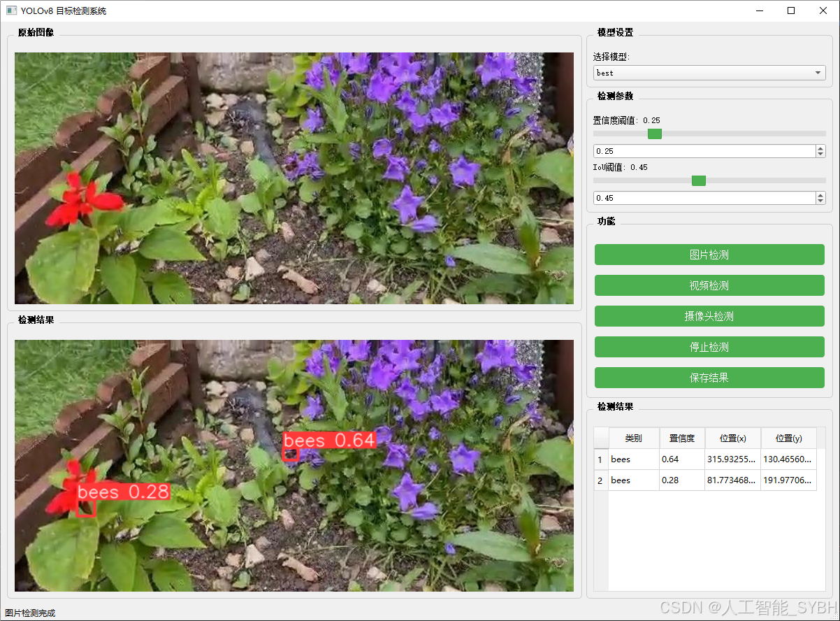Click the bees 0.64 bounding box label
This screenshot has height=621, width=840.
[328, 441]
